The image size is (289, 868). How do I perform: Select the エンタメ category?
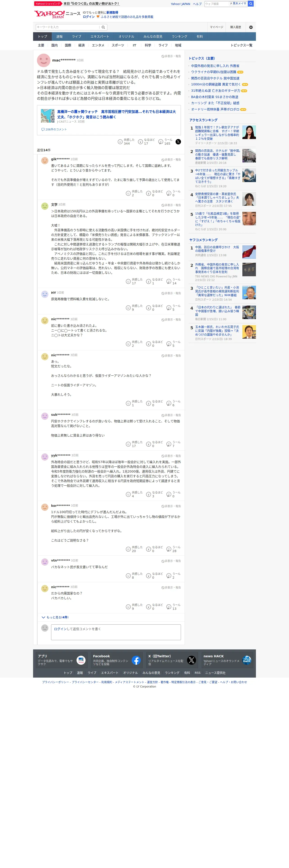pos(98,46)
